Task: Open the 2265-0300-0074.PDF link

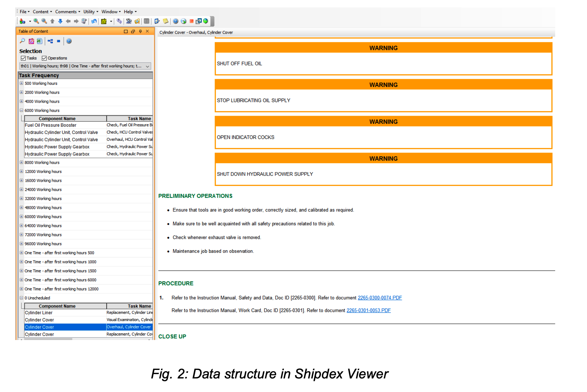Action: point(380,298)
